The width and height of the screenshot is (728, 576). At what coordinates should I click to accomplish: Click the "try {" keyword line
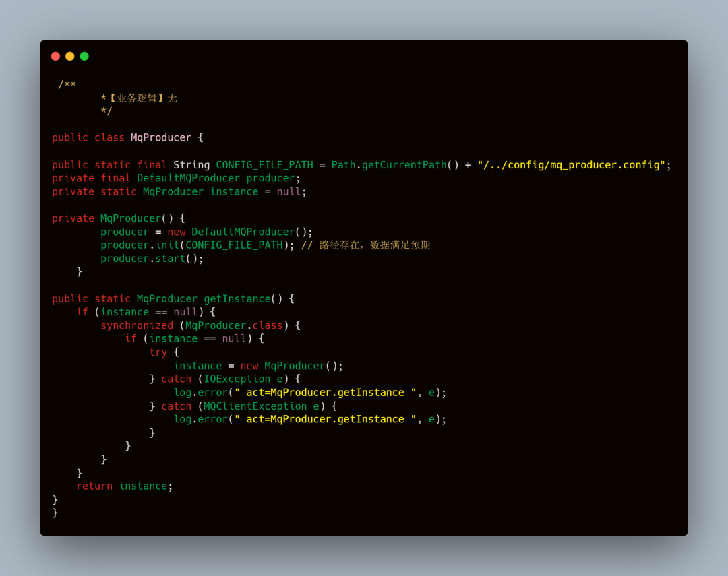(x=164, y=352)
